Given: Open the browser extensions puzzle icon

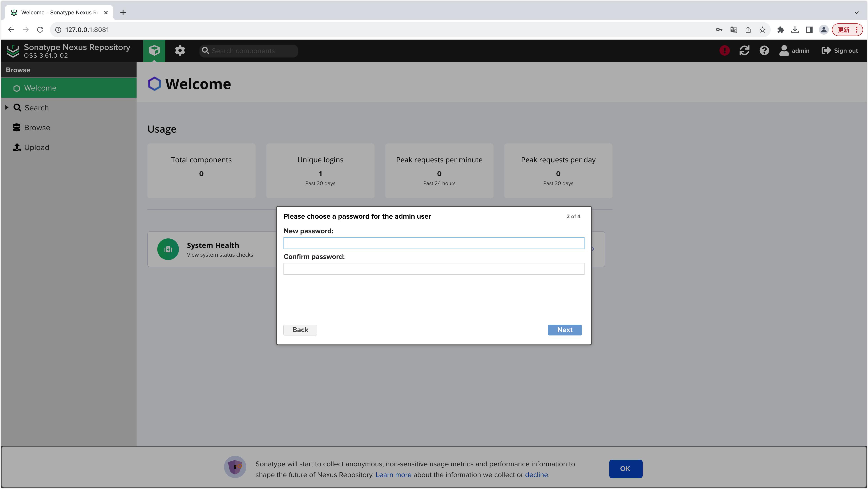Looking at the screenshot, I should coord(780,30).
